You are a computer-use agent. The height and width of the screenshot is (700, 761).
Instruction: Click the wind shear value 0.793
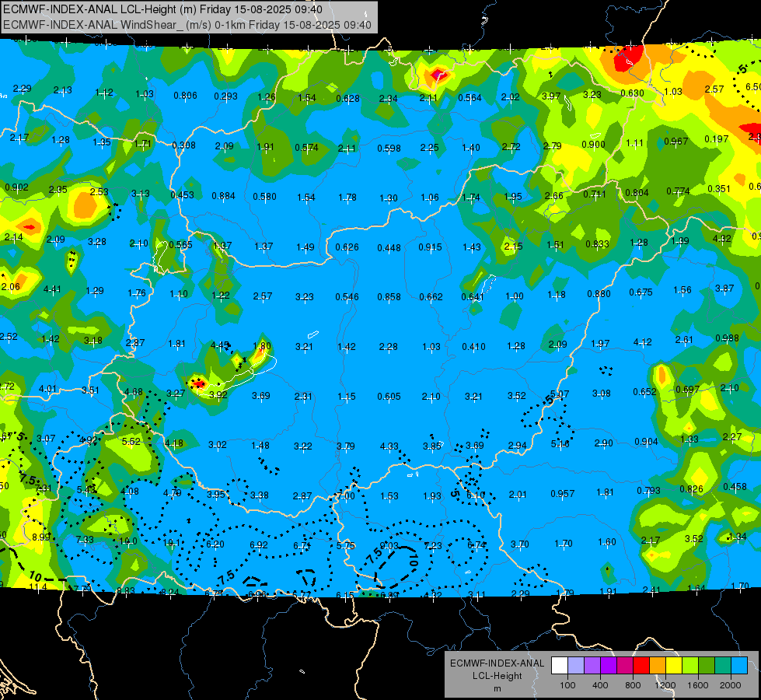(x=649, y=491)
